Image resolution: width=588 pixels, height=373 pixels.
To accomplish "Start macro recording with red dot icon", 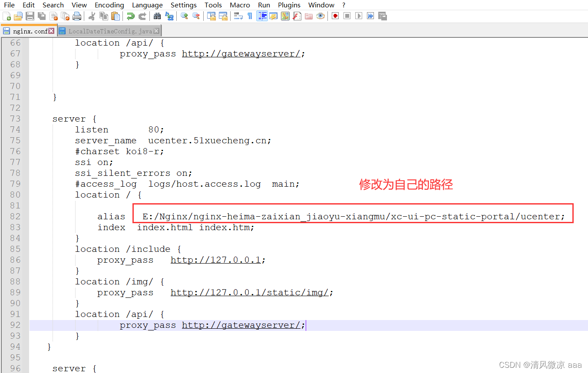I will 335,17.
